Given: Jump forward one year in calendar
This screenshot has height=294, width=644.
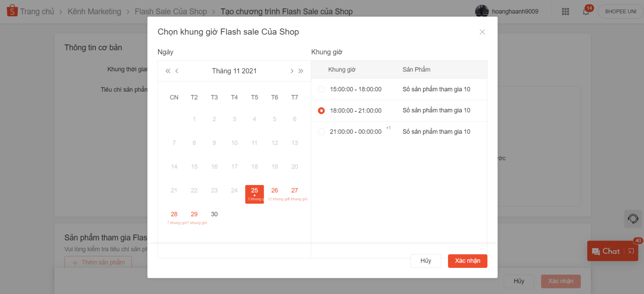Looking at the screenshot, I should [301, 71].
